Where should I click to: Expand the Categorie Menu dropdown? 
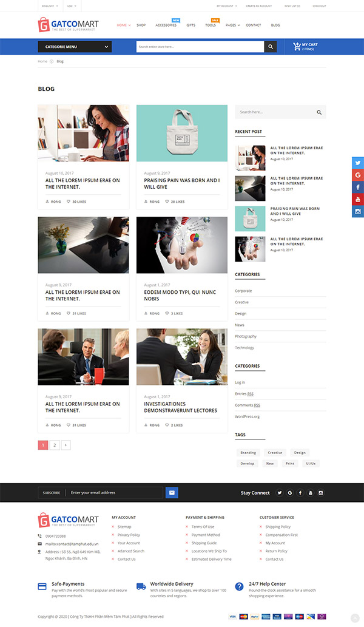75,47
